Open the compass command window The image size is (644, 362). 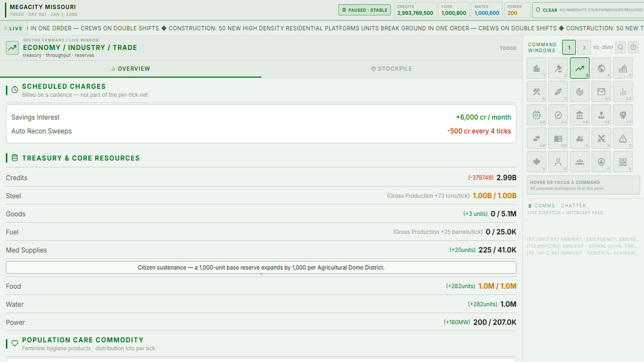point(558,115)
